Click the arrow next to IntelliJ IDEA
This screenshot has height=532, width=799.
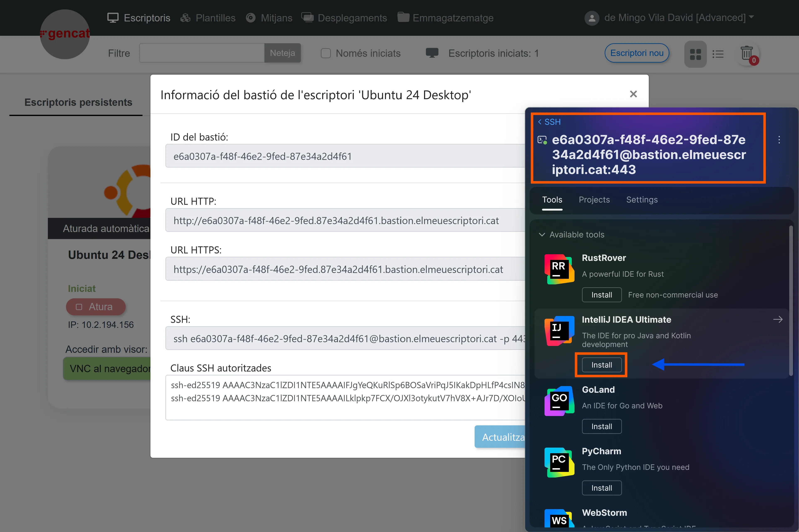778,319
